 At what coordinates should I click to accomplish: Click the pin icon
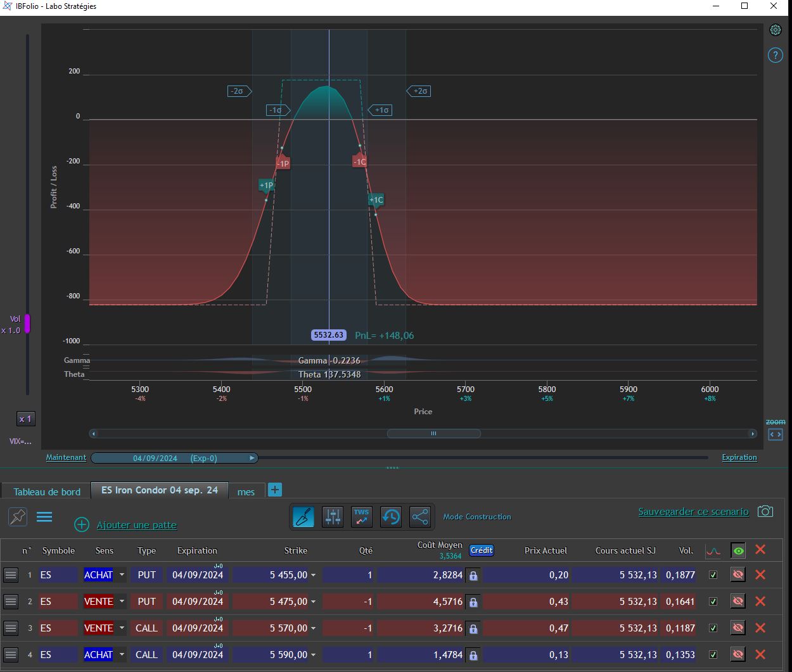pos(18,517)
